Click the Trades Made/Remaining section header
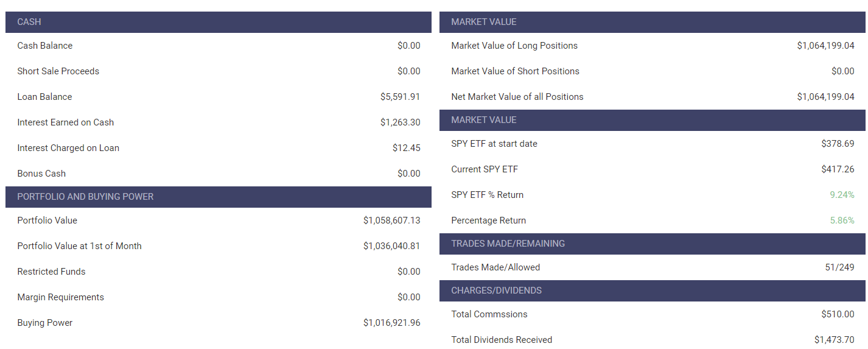Viewport: 868px width, 349px height. coord(508,244)
